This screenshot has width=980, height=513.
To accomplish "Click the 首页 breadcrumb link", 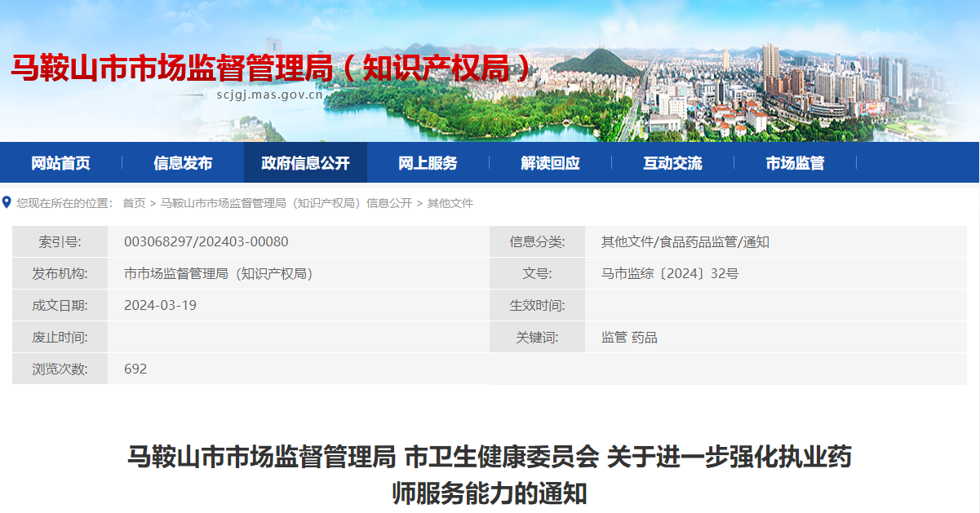I will [x=134, y=203].
